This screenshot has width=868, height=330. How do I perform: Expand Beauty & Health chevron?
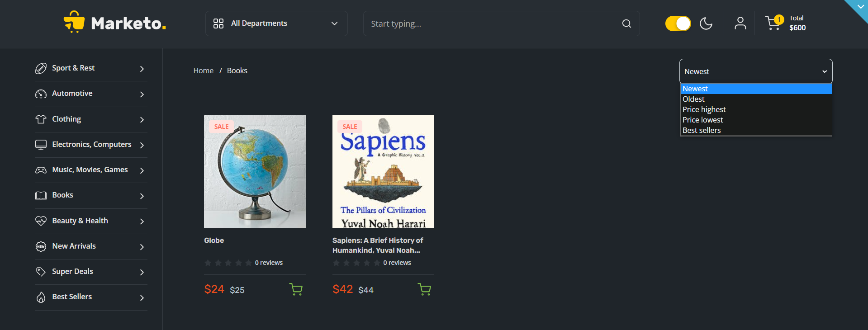point(142,222)
